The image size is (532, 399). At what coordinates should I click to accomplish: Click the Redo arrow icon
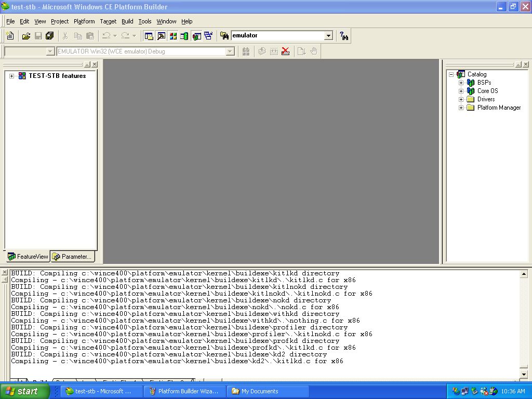(125, 36)
